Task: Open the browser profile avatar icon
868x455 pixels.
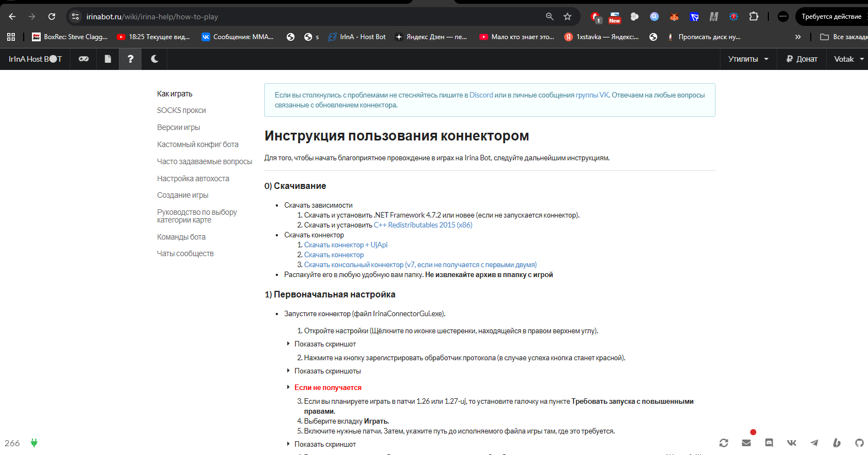Action: coord(783,17)
